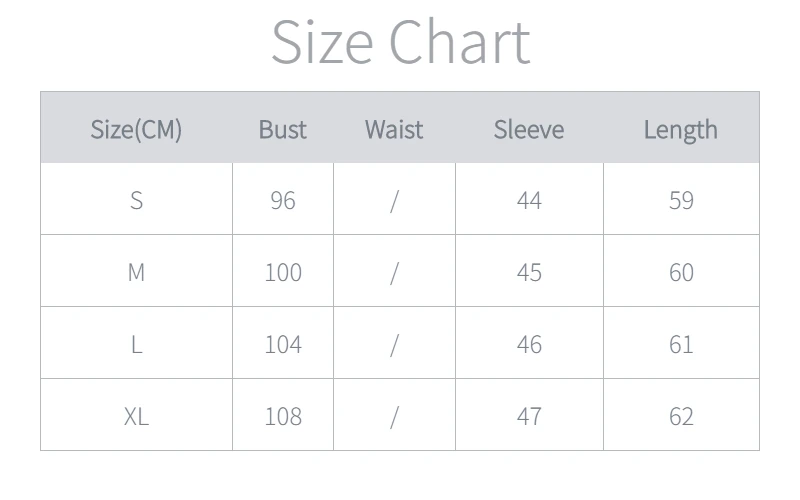Click sleeve value 47 cell
This screenshot has height=500, width=800.
click(529, 416)
